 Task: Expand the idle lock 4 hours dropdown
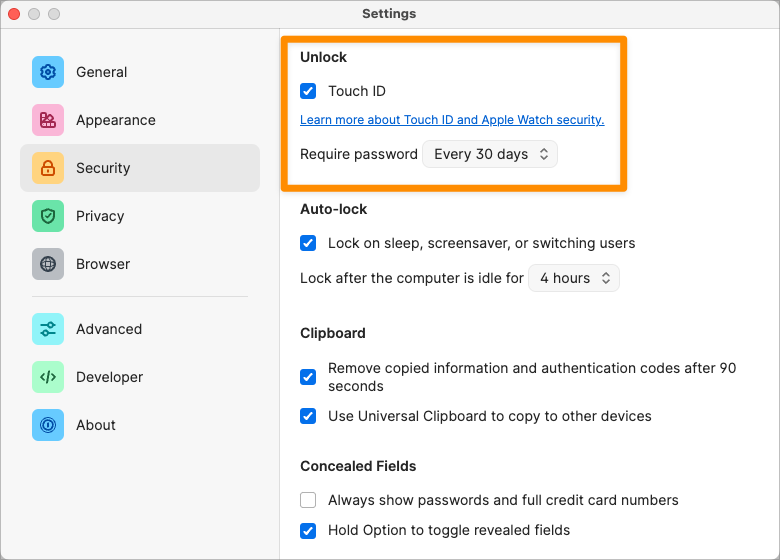point(574,278)
